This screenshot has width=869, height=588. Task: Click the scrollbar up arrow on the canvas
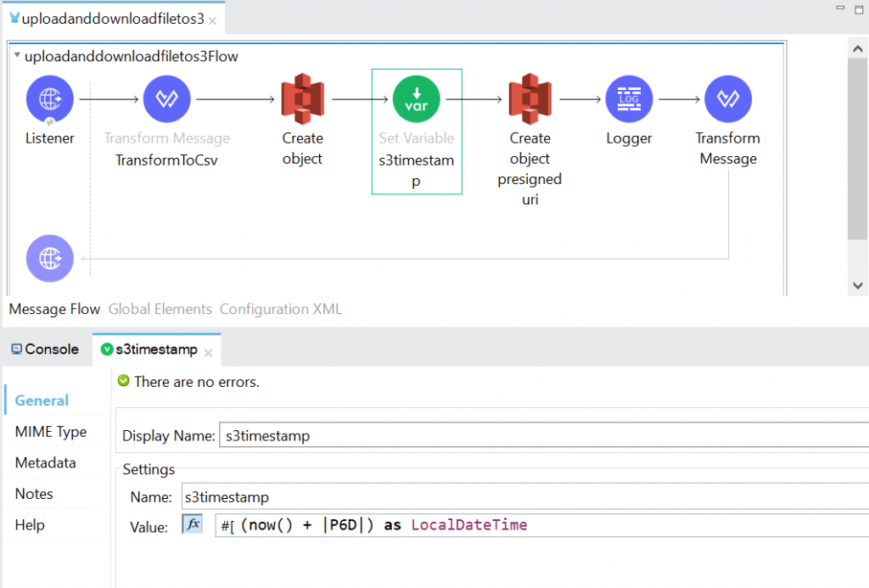point(856,48)
